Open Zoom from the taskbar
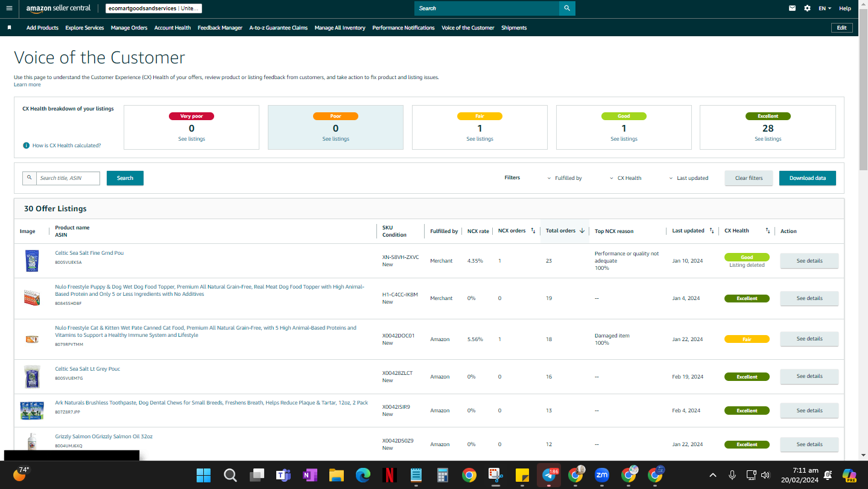 [602, 475]
